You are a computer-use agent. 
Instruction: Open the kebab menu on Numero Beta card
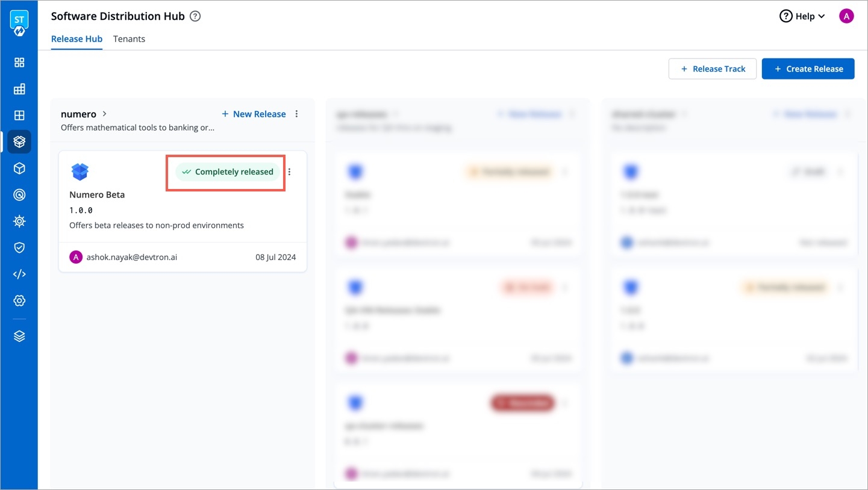pyautogui.click(x=290, y=172)
